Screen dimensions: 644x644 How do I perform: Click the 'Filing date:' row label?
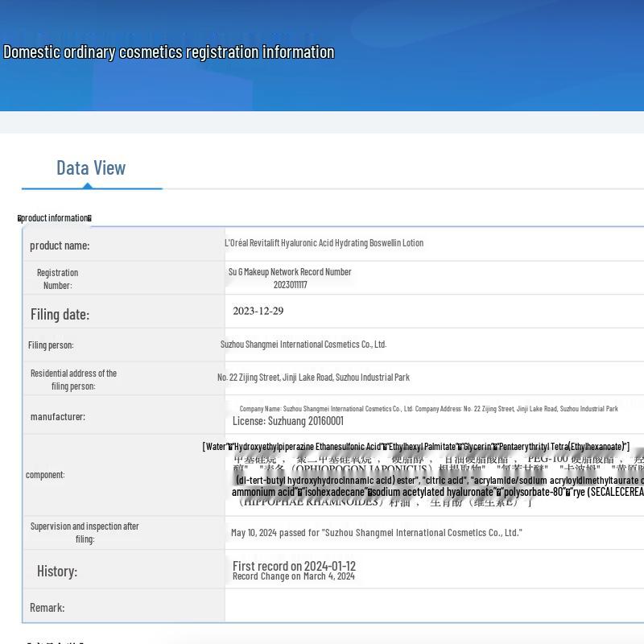60,315
